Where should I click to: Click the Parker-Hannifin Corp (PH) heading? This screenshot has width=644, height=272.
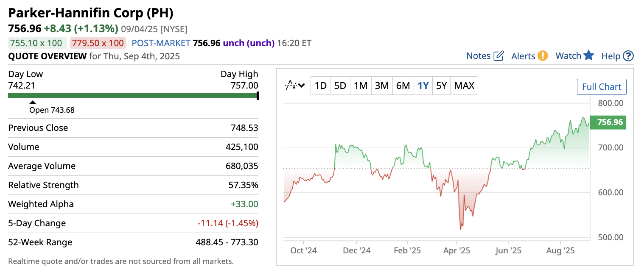pos(91,13)
